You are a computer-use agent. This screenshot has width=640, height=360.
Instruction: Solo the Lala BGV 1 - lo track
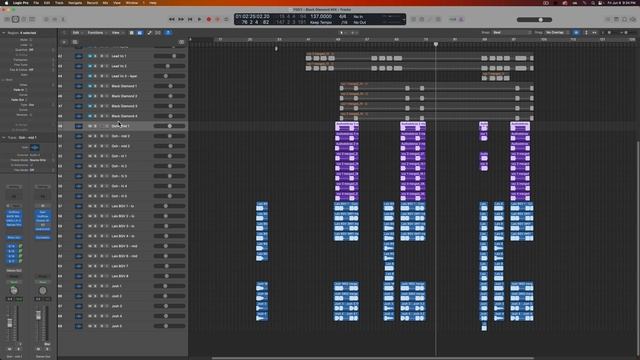(x=95, y=206)
